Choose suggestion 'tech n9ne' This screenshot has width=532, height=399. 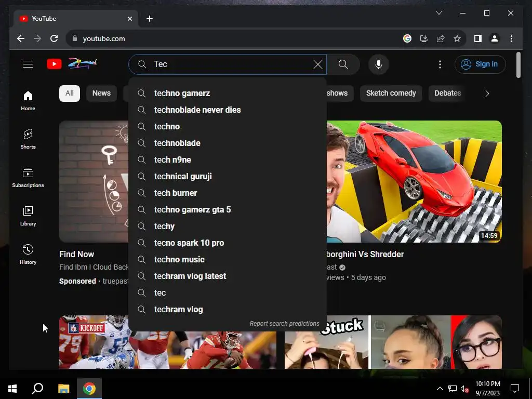(228, 160)
